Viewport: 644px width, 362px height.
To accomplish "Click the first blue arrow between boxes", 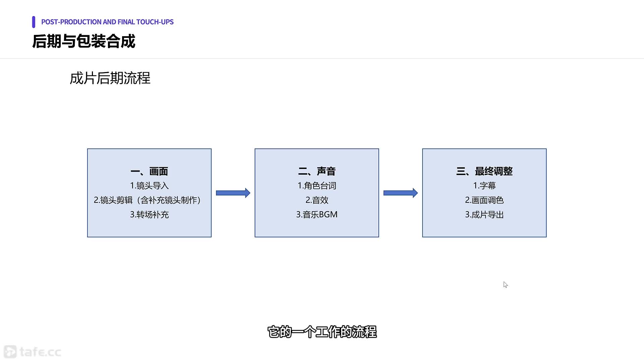I will click(233, 193).
